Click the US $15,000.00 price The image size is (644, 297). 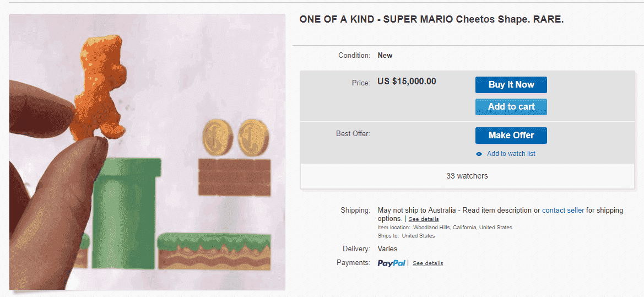tap(407, 82)
